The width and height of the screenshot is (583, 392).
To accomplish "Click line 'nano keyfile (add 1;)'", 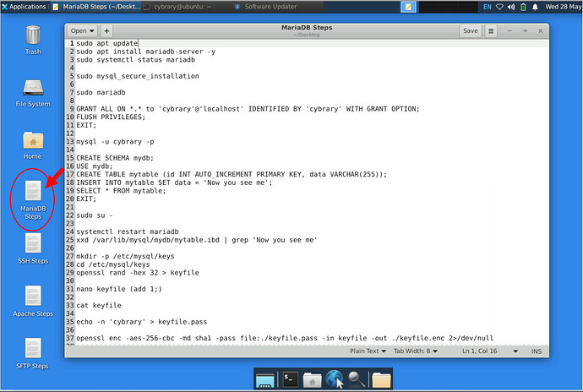I will coord(119,289).
